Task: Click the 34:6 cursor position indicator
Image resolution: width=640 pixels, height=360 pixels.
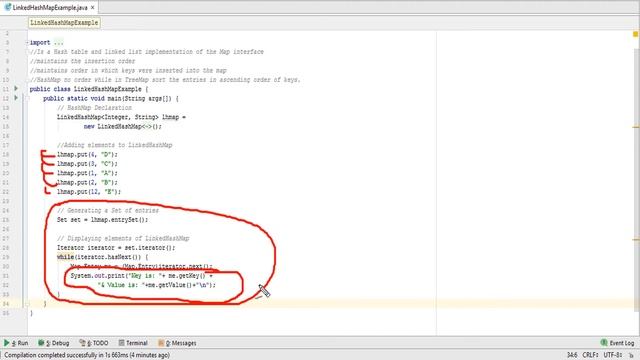Action: pyautogui.click(x=572, y=355)
